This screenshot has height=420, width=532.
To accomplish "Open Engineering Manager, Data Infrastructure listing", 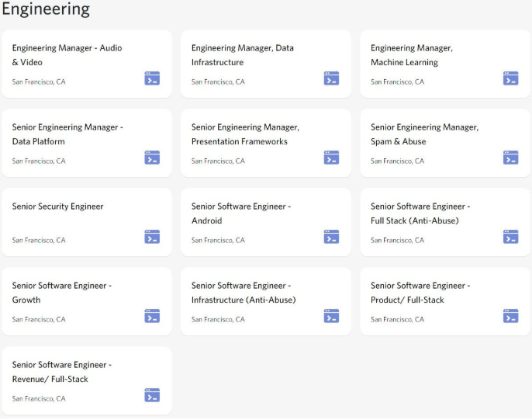I will tap(243, 55).
